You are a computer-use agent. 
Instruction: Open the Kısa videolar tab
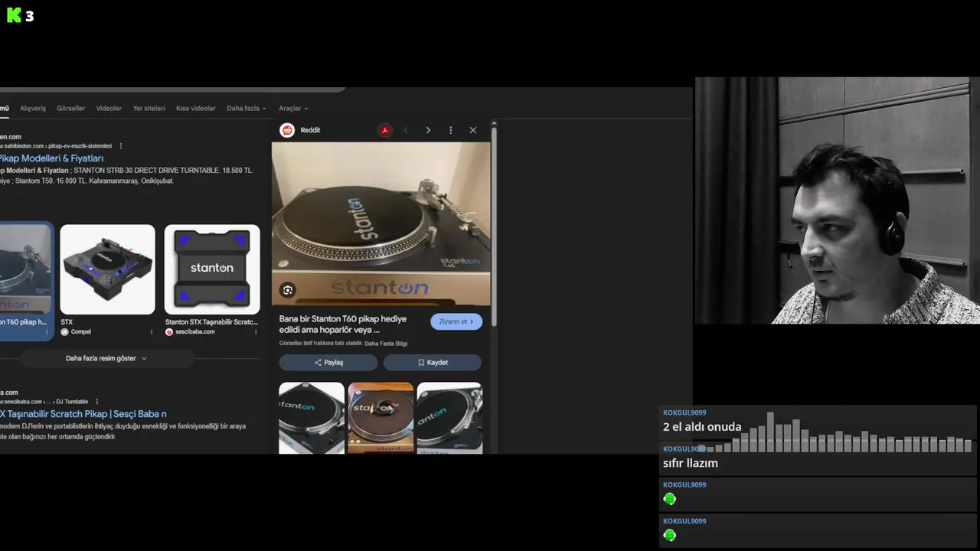click(196, 109)
